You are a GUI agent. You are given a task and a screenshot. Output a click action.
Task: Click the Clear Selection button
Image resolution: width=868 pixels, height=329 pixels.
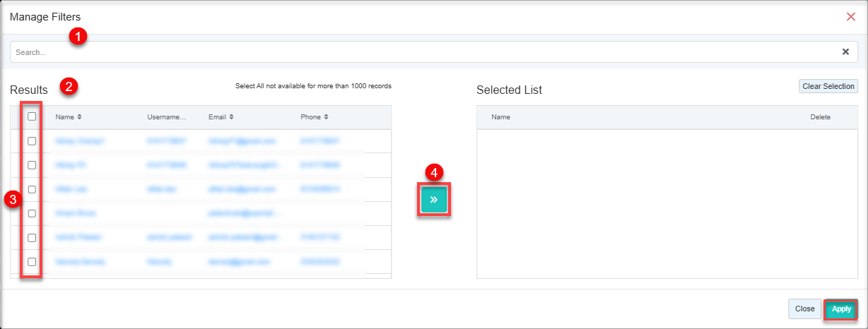point(828,86)
